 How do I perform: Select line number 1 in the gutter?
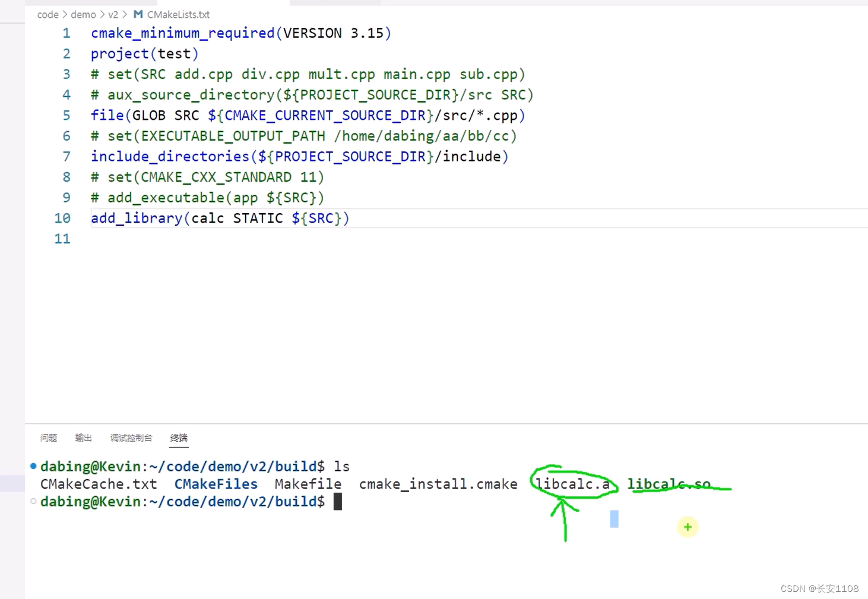(66, 33)
